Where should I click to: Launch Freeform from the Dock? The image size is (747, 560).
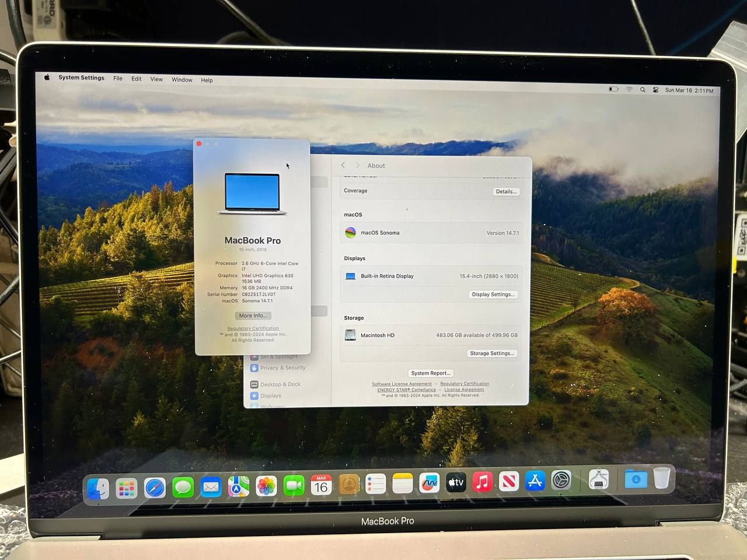tap(429, 483)
